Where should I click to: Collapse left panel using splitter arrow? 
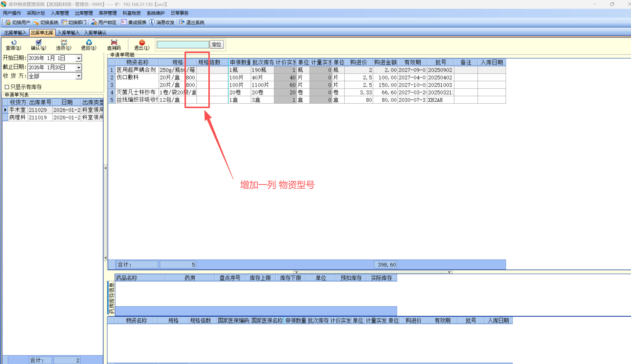[x=106, y=168]
